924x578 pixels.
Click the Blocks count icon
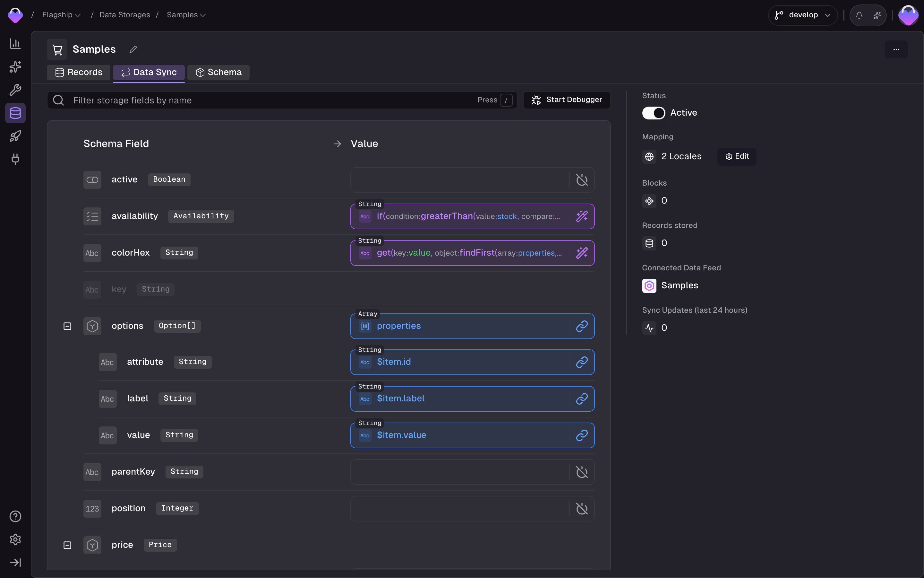coord(649,201)
